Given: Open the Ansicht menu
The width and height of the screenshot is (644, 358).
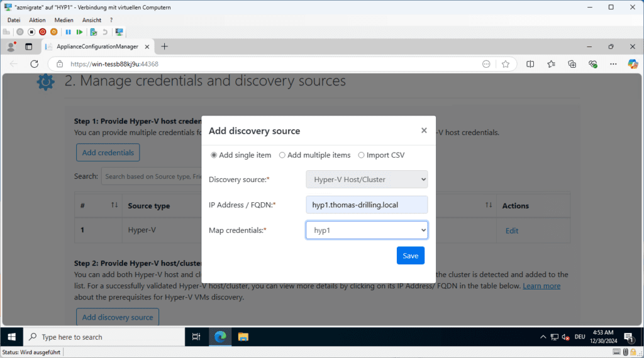Looking at the screenshot, I should [x=92, y=19].
